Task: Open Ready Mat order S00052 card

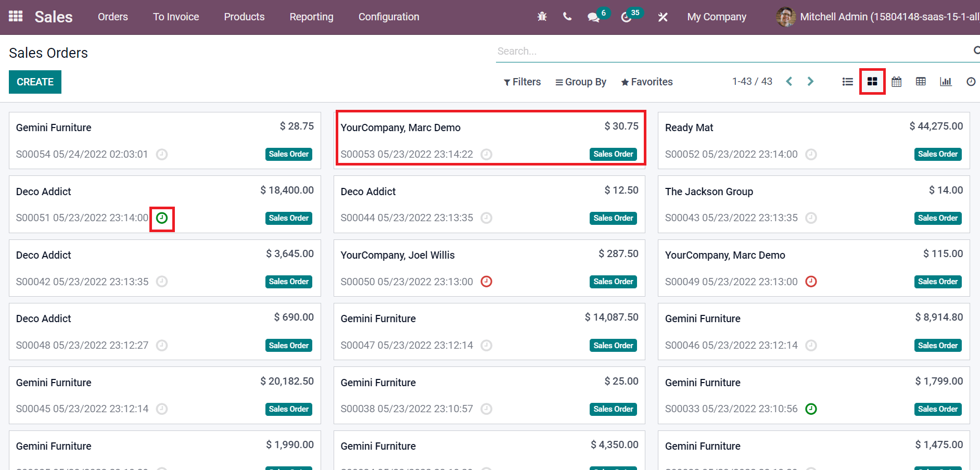Action: tap(813, 141)
